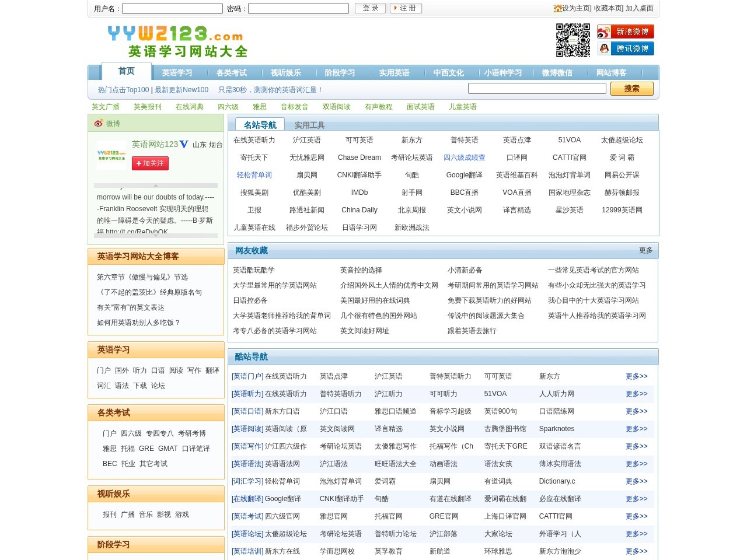Click 加入桌面 link

640,8
